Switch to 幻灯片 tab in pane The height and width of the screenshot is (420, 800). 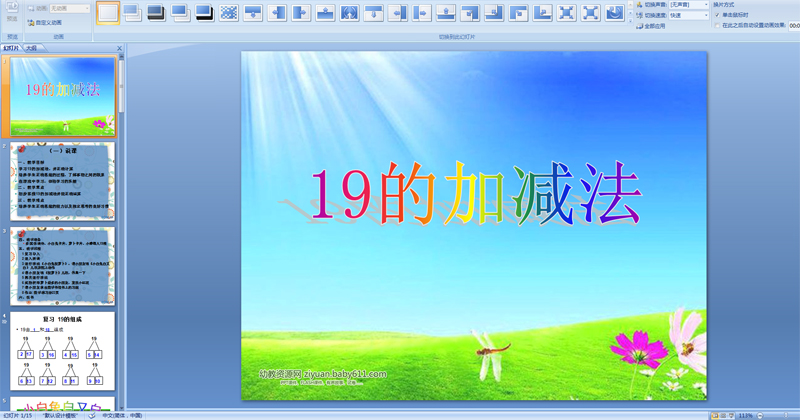(x=11, y=48)
